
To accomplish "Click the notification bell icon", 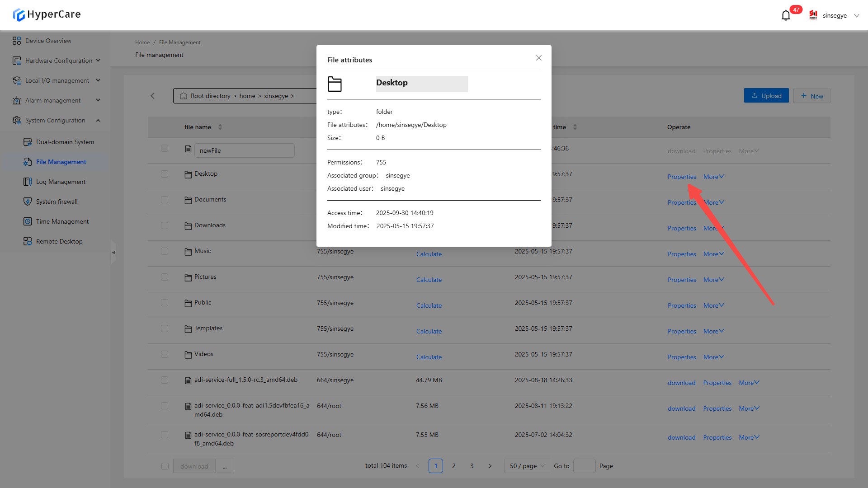I will [786, 15].
